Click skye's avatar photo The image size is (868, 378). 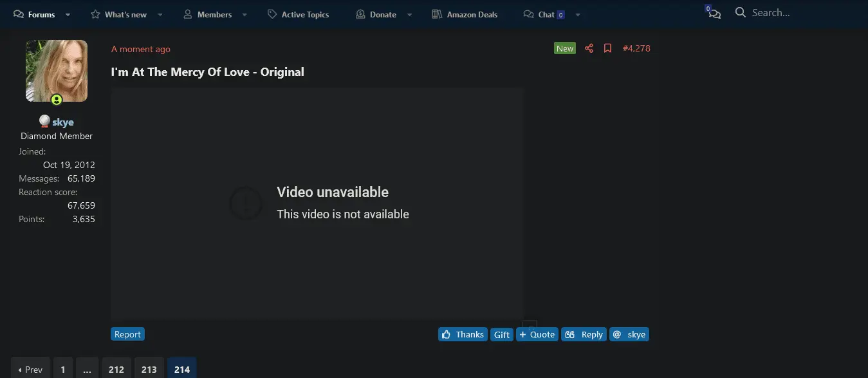(x=57, y=71)
